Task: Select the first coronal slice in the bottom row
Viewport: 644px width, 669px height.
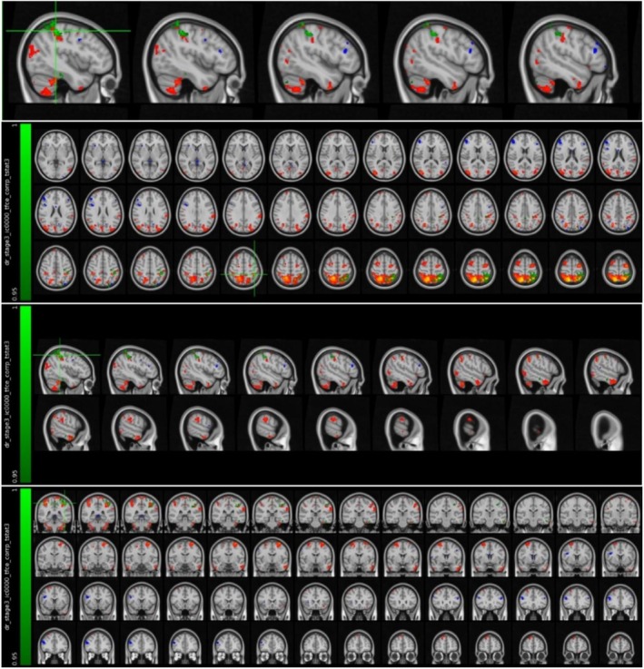Action: 54,644
